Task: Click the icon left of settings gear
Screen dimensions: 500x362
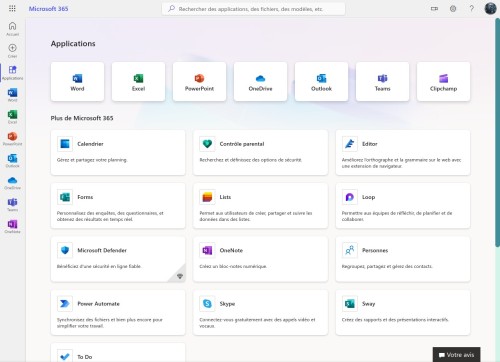Action: pos(434,9)
